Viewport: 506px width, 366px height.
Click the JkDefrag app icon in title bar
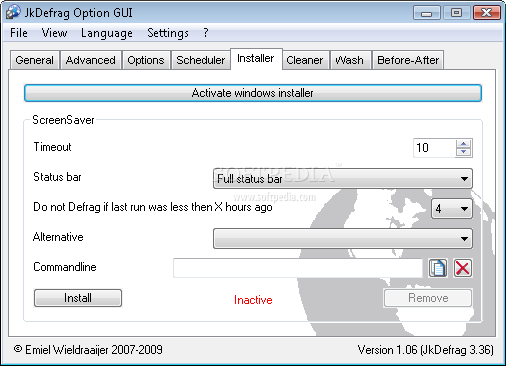pyautogui.click(x=13, y=12)
